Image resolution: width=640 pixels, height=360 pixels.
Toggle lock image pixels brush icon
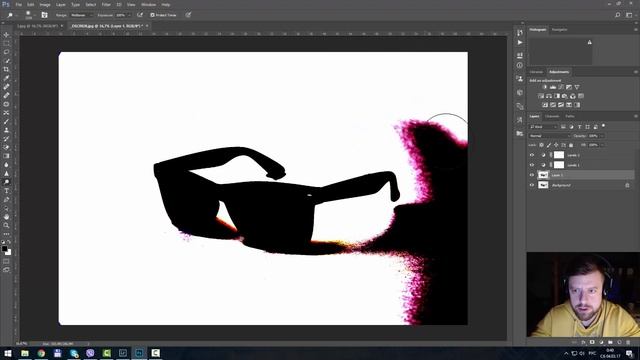coord(549,145)
